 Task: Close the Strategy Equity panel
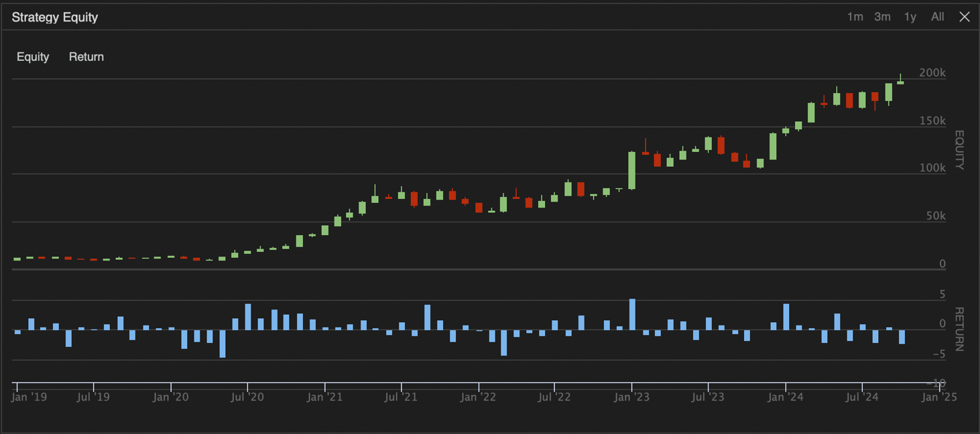click(x=965, y=17)
